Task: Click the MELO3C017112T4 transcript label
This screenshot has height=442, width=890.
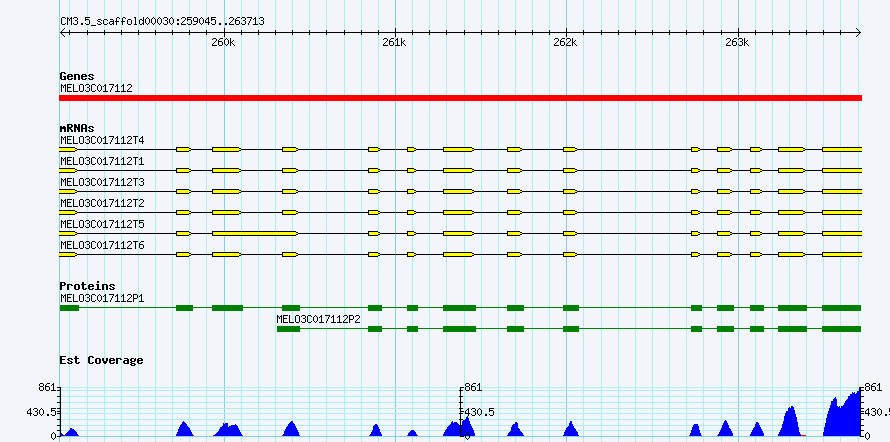Action: pyautogui.click(x=102, y=140)
